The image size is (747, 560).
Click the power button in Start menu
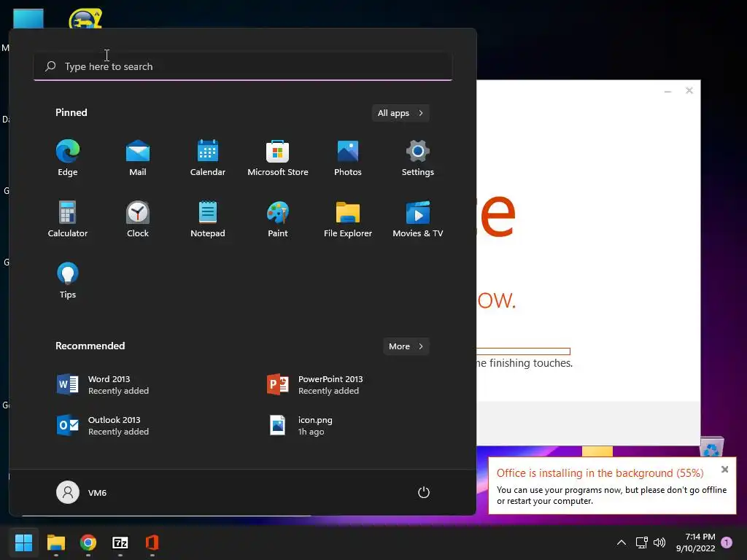(424, 492)
